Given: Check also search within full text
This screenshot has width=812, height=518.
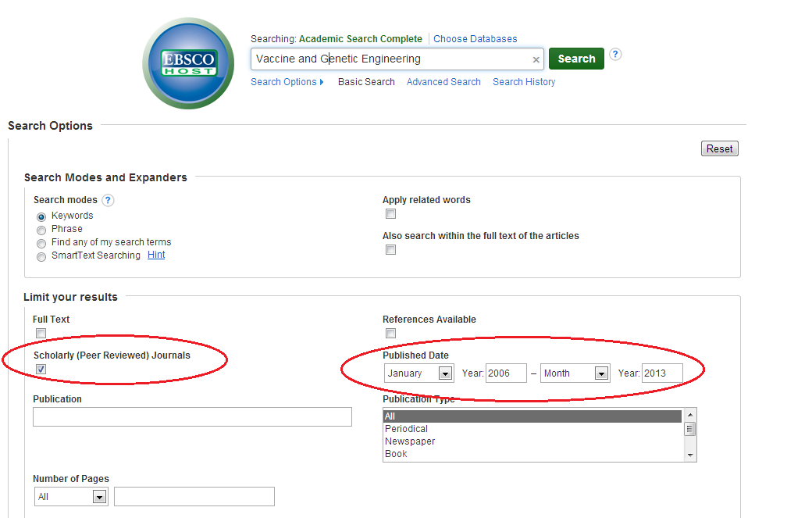Looking at the screenshot, I should tap(390, 249).
